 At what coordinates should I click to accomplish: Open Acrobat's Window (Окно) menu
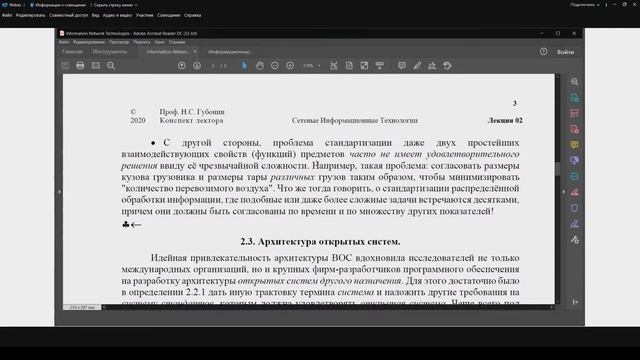[159, 42]
